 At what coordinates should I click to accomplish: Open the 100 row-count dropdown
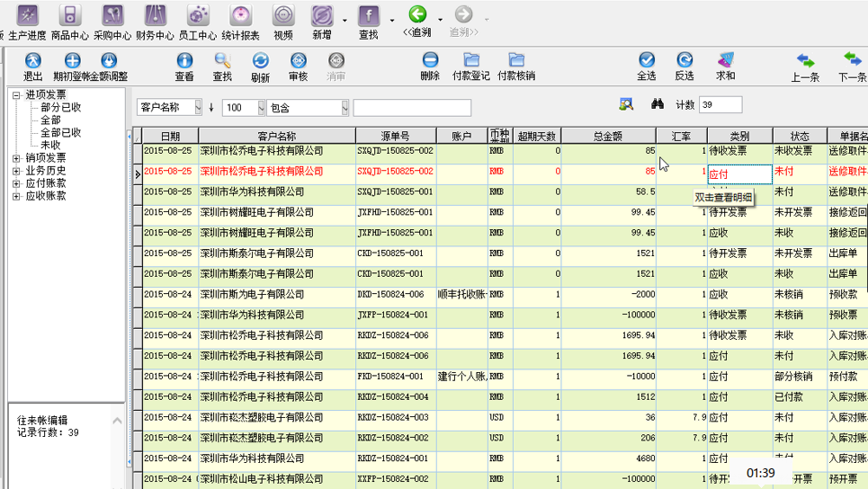[x=261, y=107]
